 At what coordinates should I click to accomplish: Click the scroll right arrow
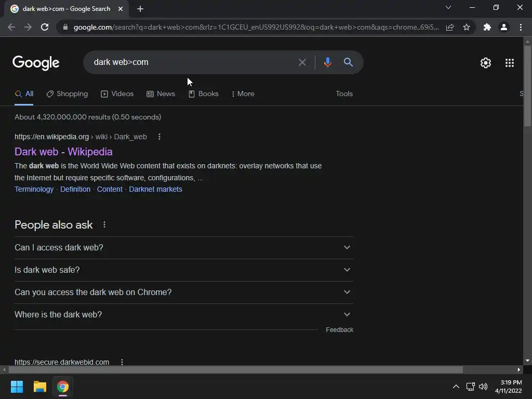[519, 369]
